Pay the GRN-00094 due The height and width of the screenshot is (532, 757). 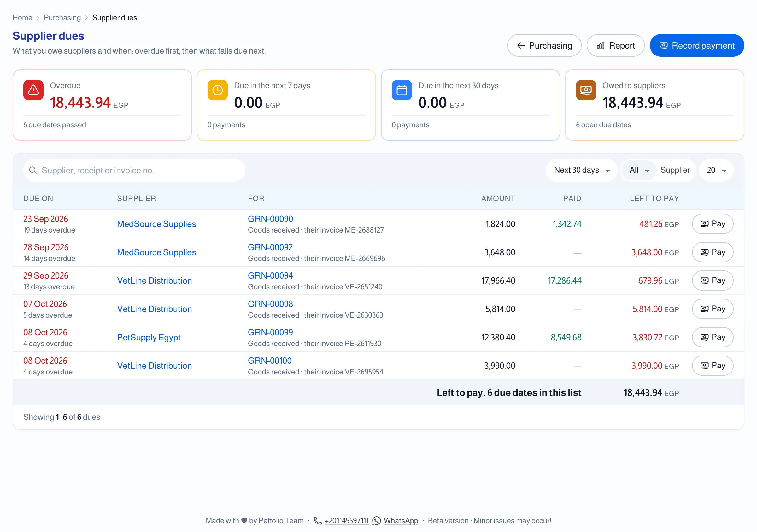(713, 281)
